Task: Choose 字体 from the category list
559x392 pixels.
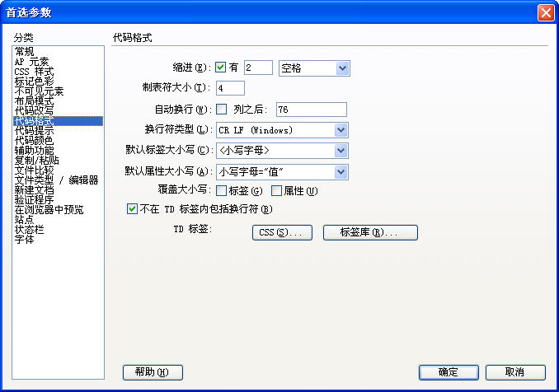Action: click(x=25, y=240)
